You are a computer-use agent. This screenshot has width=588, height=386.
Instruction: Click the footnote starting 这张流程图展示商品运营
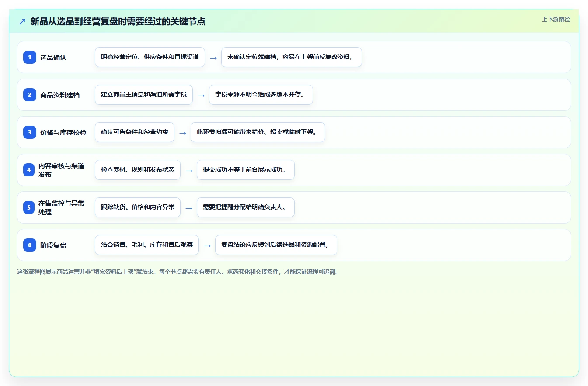(178, 272)
